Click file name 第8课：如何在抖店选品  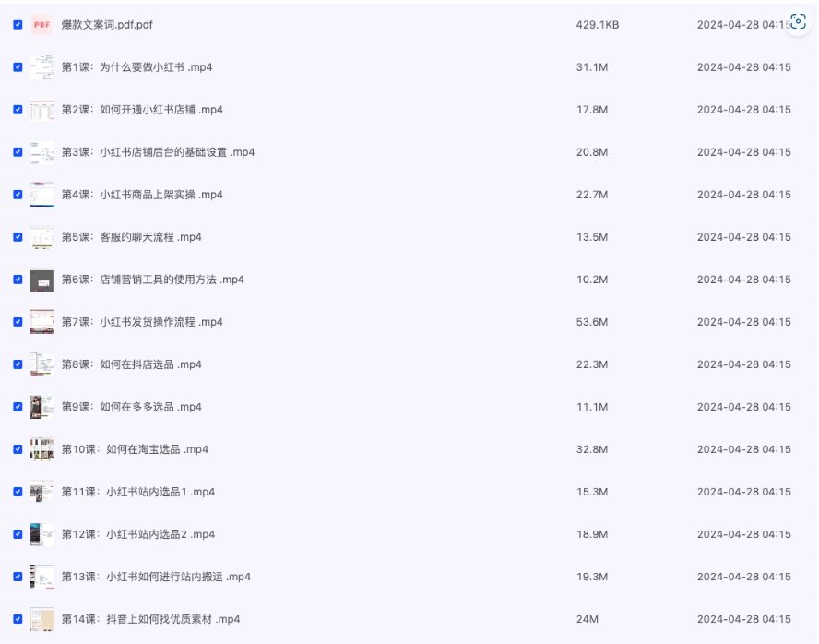[131, 364]
